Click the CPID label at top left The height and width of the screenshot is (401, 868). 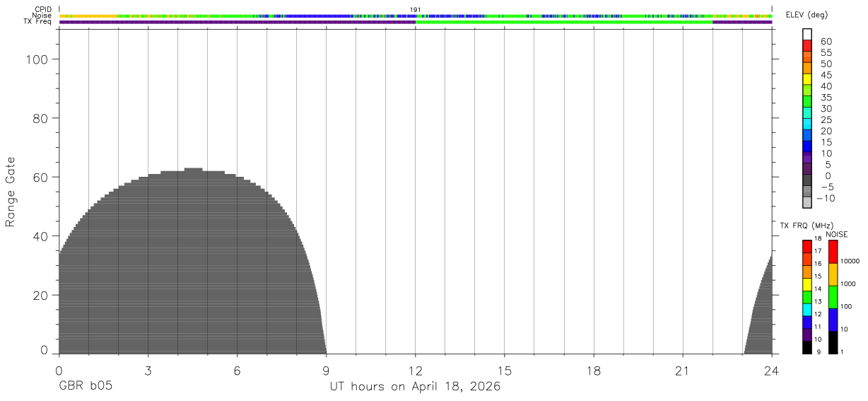point(43,9)
